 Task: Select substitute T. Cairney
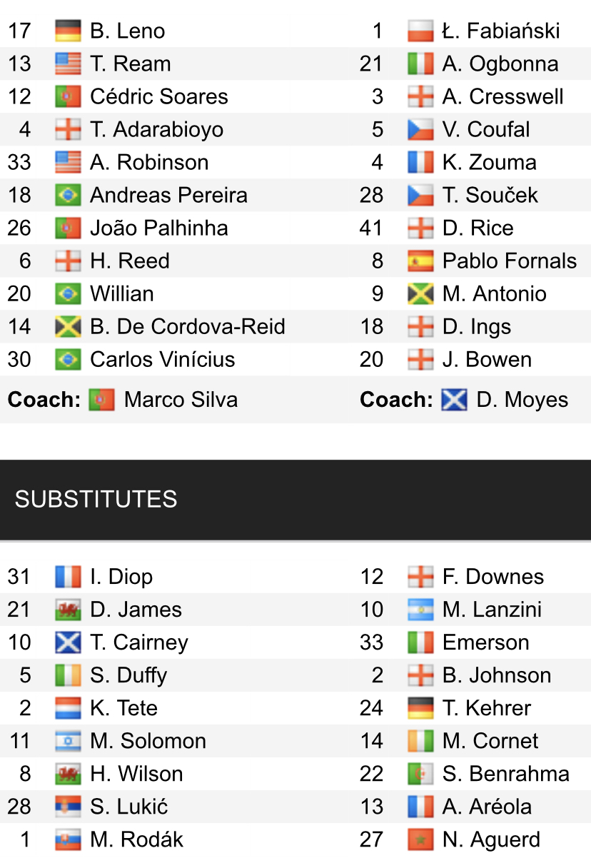coord(139,642)
